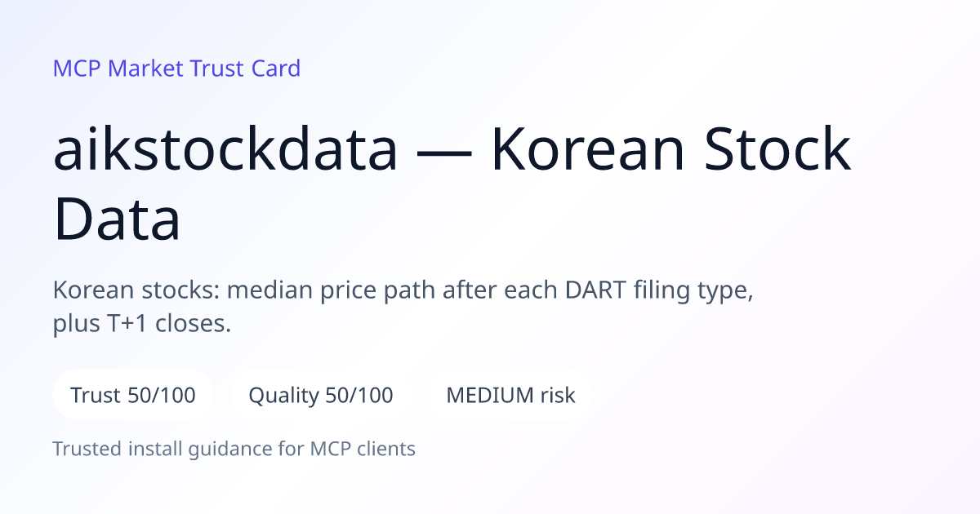Select the "Quality 50/100" badge

point(320,395)
